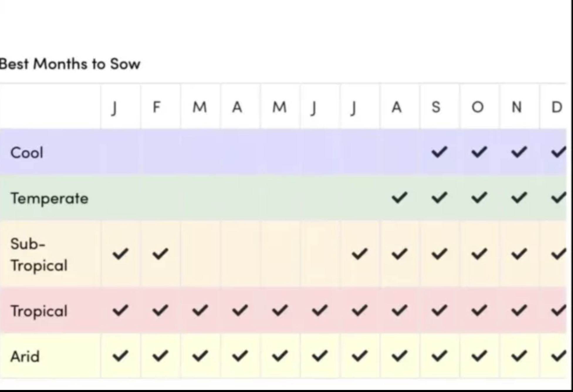Click the F month column header
The image size is (573, 392).
[157, 107]
